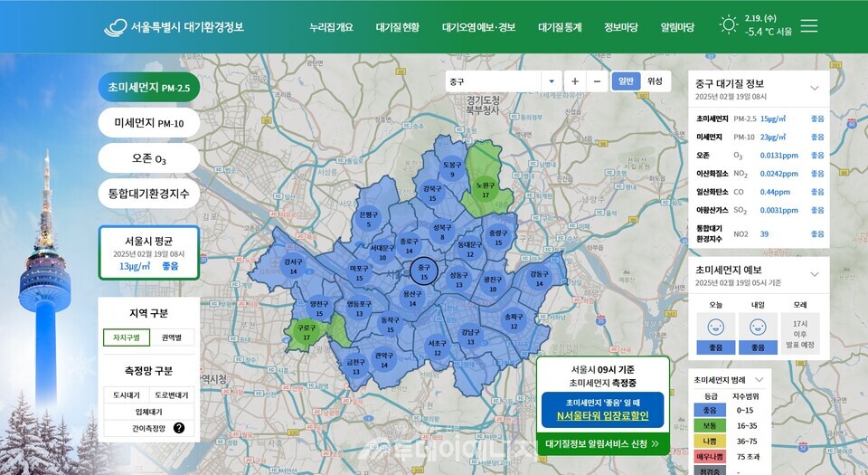Viewport: 868px width, 475px height.
Task: Select the 미세먼지 PM-10 tab
Action: [x=149, y=123]
